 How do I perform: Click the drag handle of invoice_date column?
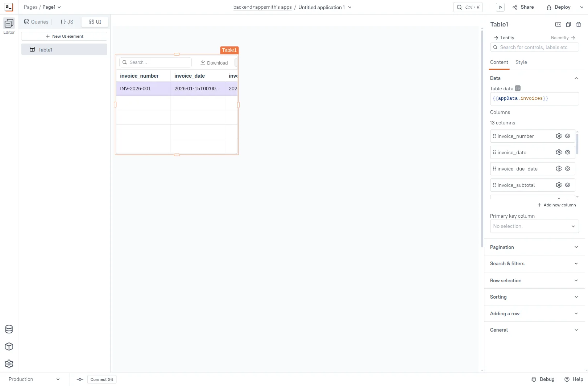pos(494,152)
